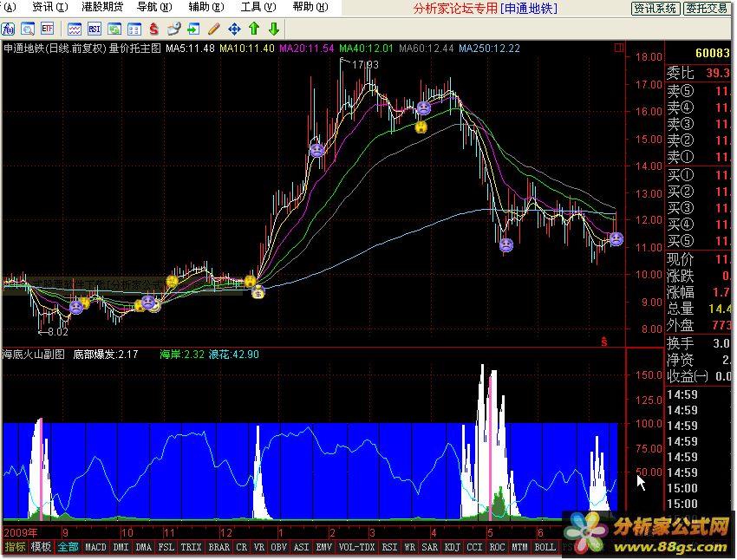
Task: Switch to the 指标 tab
Action: [x=15, y=547]
